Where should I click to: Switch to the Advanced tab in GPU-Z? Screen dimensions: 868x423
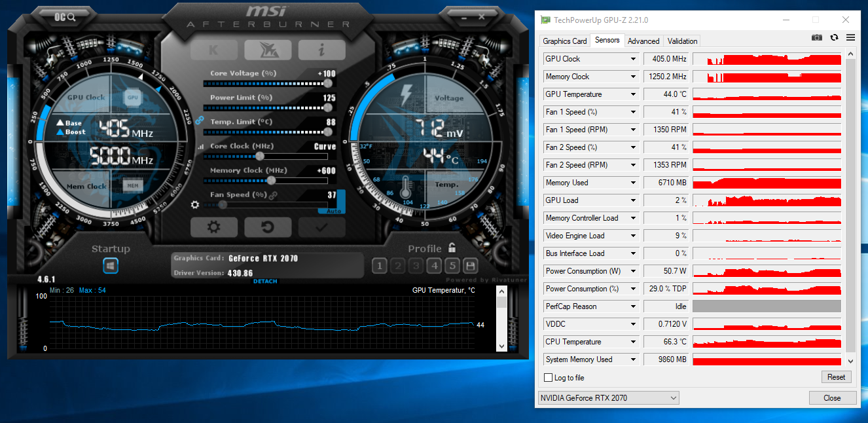pos(643,41)
